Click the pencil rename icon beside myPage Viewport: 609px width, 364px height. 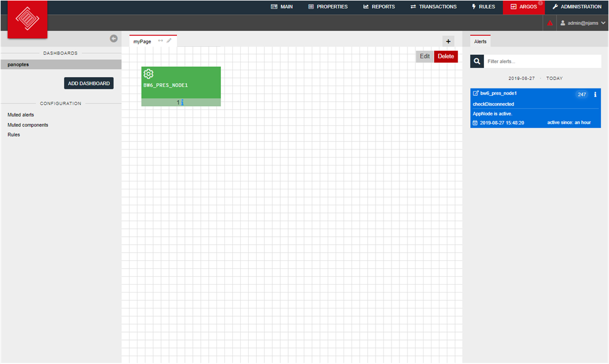point(169,41)
